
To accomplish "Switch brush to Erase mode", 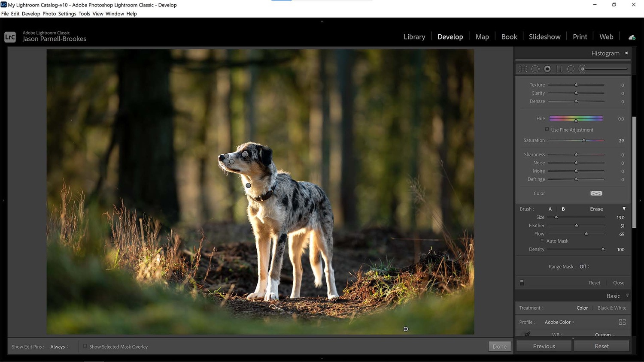I will pos(596,209).
